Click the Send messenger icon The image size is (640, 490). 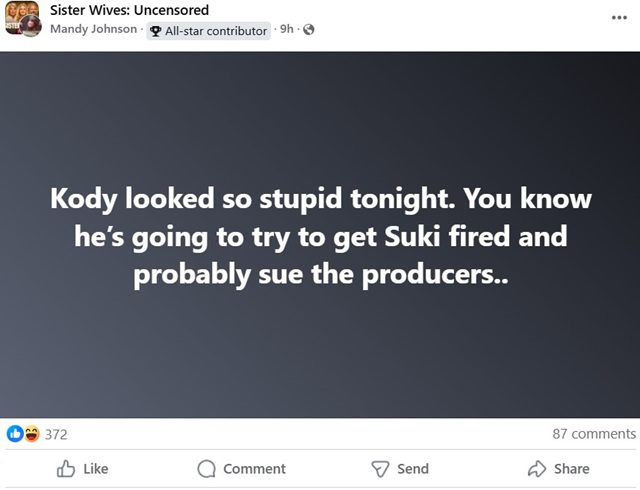pyautogui.click(x=380, y=468)
